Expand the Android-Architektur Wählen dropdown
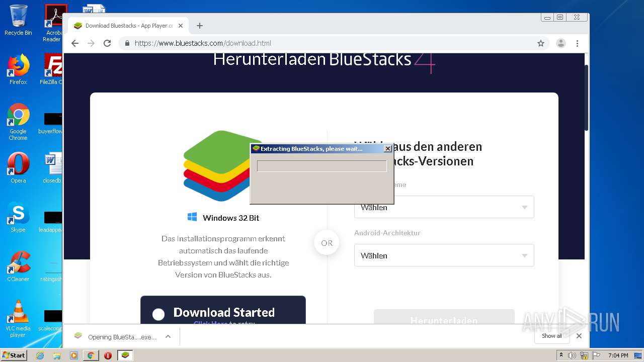The image size is (644, 362). (x=444, y=255)
